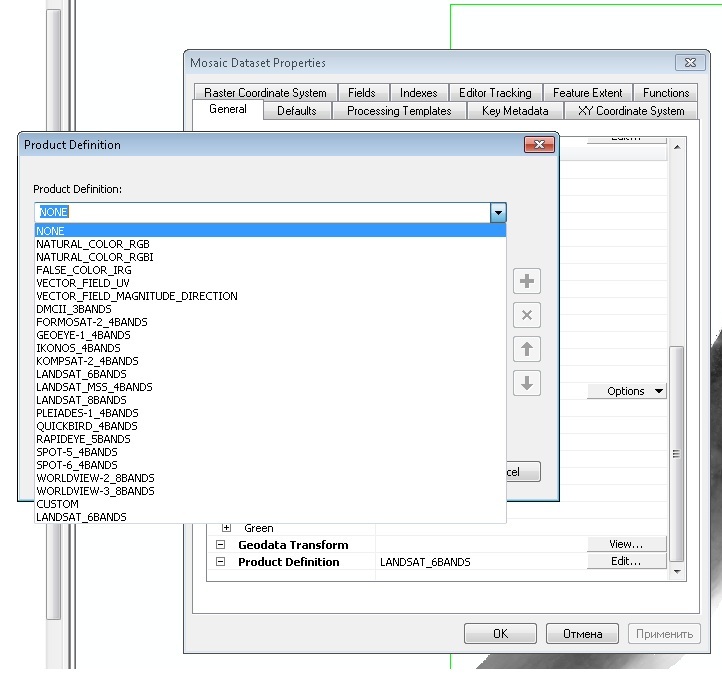Click Edit button for Product Definition
Screen dimensions: 722x684
click(626, 561)
